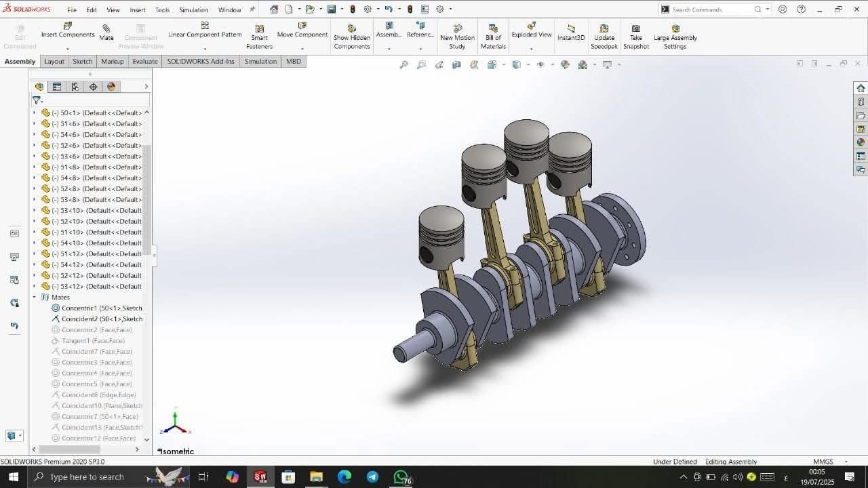868x488 pixels.
Task: Toggle Instant3D mode
Action: (571, 34)
